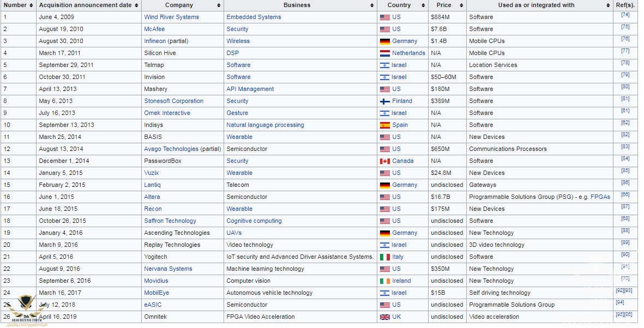
Task: Open the McAfee company link
Action: point(154,29)
